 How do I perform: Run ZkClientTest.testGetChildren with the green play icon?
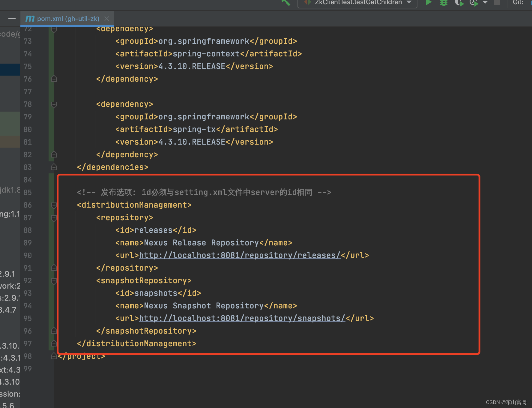[x=429, y=2]
